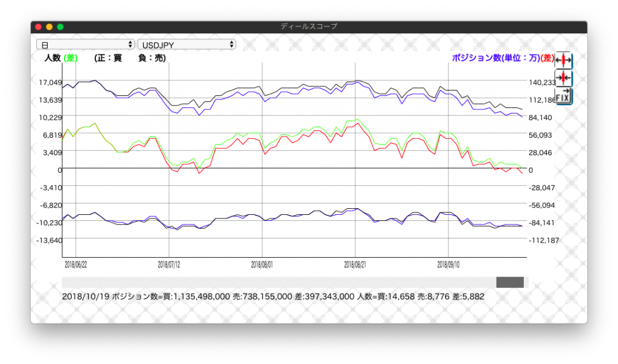Click the compress chart width icon
The image size is (618, 364).
pos(563,78)
